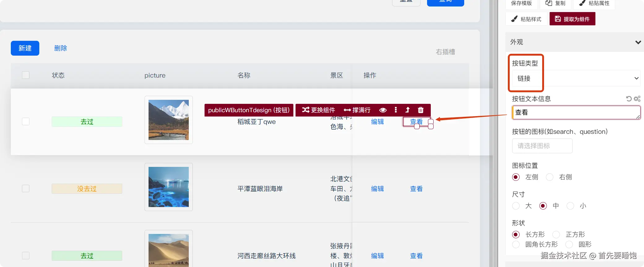Click 查看 in the 河西走廊丝路大环线 row
This screenshot has width=644, height=267.
[x=416, y=256]
